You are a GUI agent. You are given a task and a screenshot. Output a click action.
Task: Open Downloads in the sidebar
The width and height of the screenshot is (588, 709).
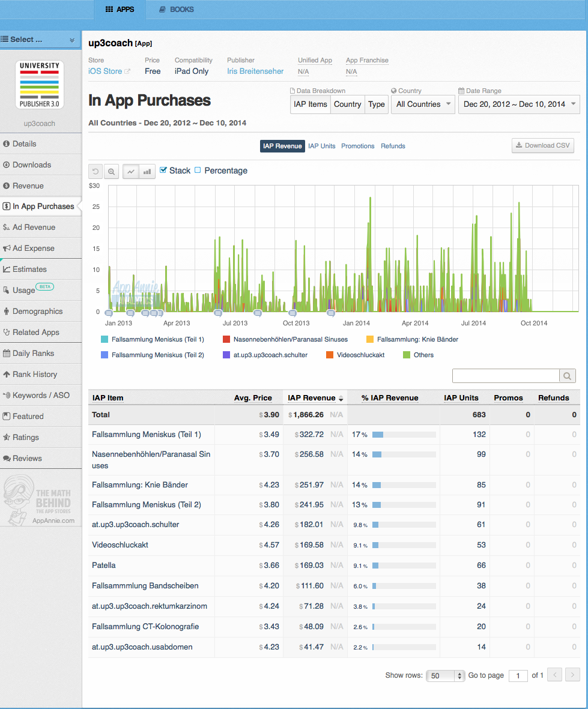[41, 164]
